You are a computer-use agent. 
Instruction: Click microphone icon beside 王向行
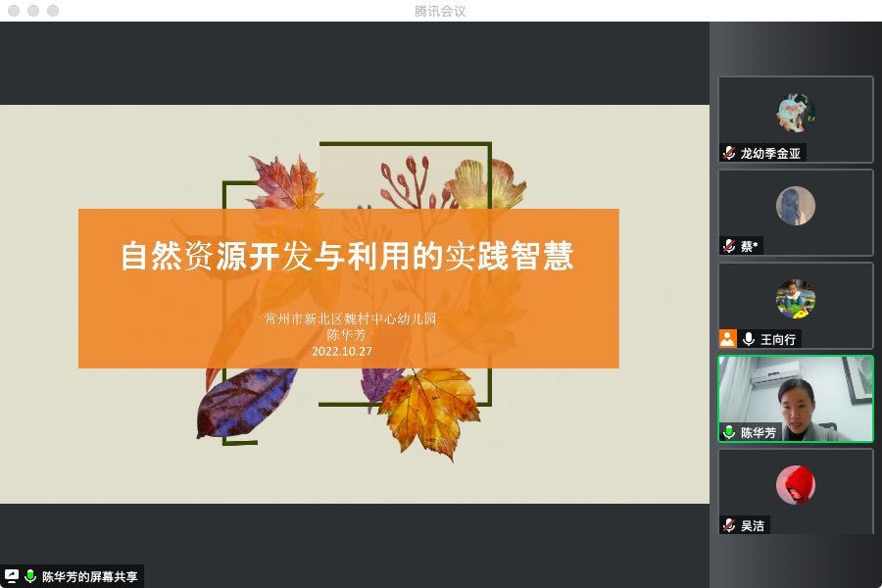click(x=749, y=339)
